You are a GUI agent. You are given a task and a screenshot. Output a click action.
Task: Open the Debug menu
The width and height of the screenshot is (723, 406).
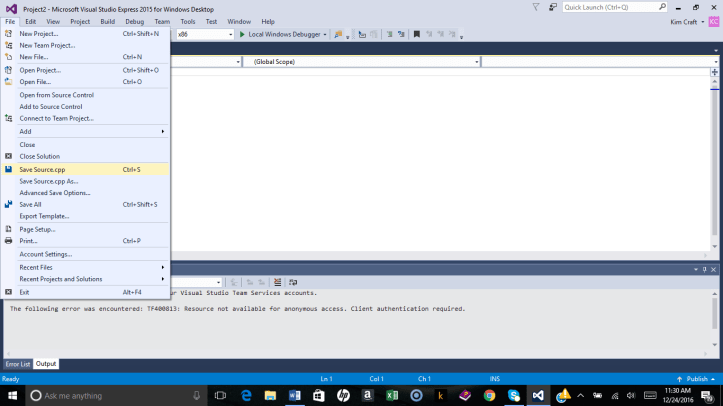(135, 22)
